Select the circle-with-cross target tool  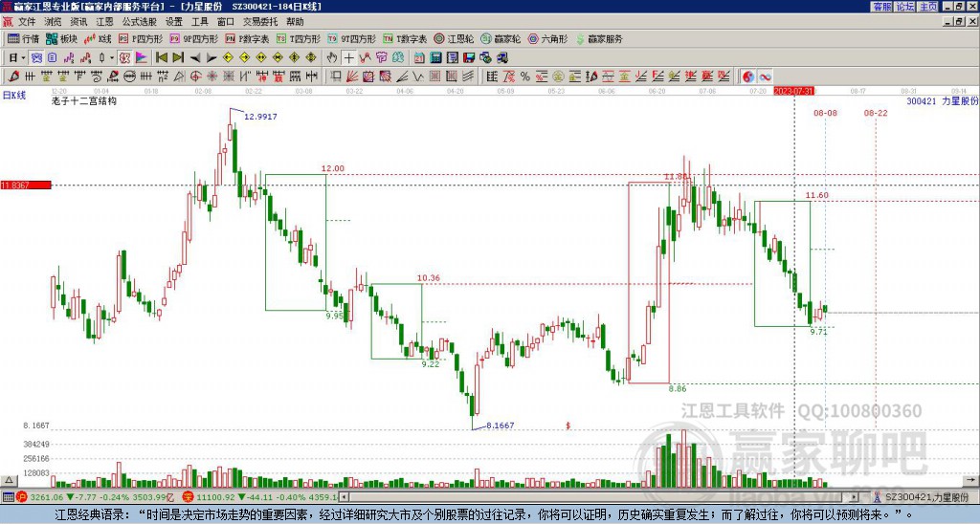(x=195, y=76)
